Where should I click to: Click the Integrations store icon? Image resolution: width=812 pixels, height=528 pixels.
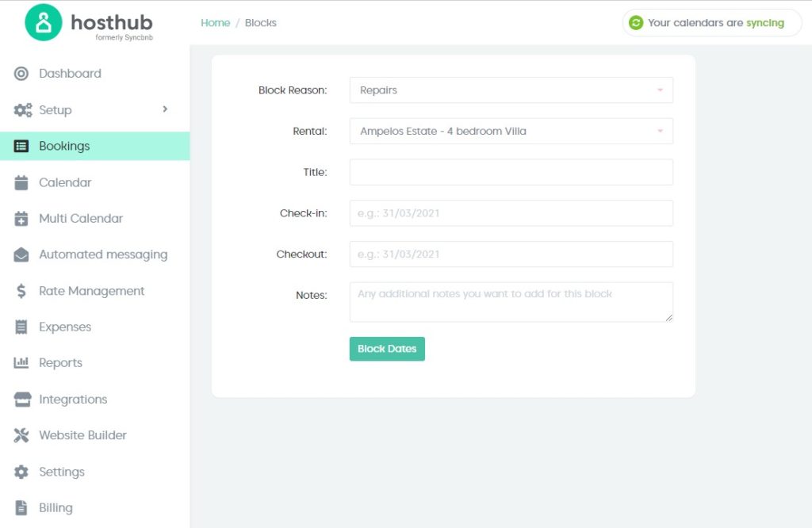[22, 399]
